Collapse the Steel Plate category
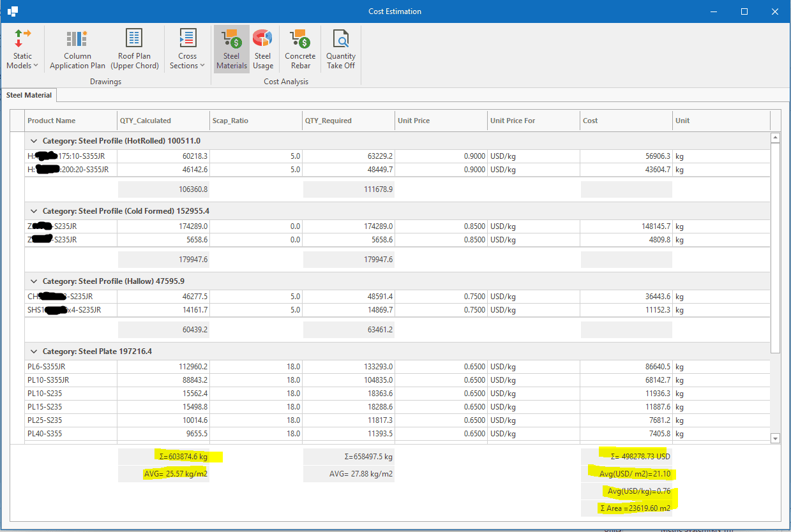 33,351
